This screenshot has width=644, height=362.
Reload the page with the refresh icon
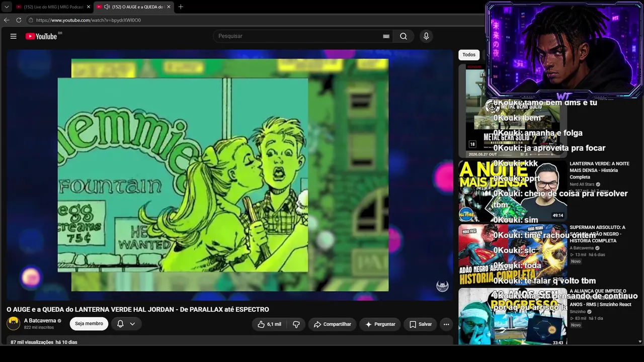(19, 20)
